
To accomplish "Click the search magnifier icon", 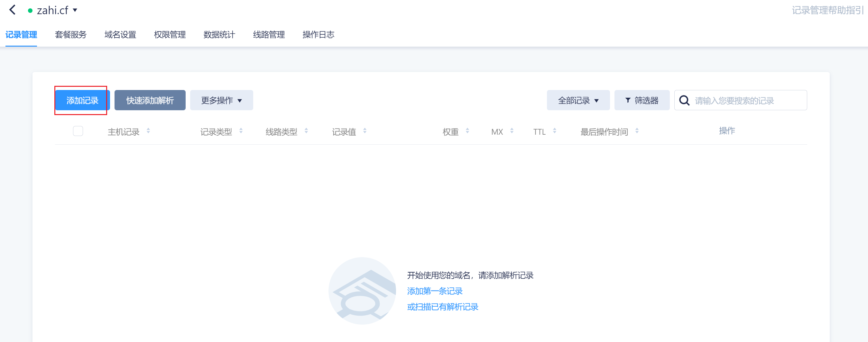I will (x=684, y=100).
